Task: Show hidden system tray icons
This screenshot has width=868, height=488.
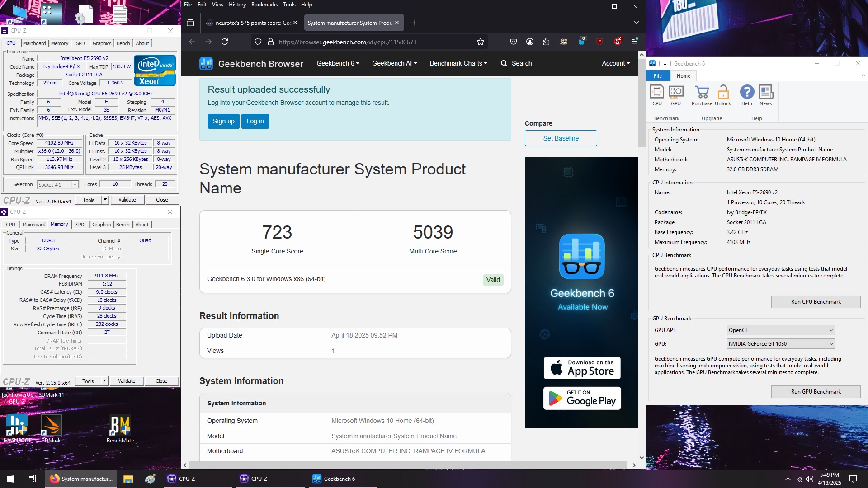Action: tap(788, 479)
